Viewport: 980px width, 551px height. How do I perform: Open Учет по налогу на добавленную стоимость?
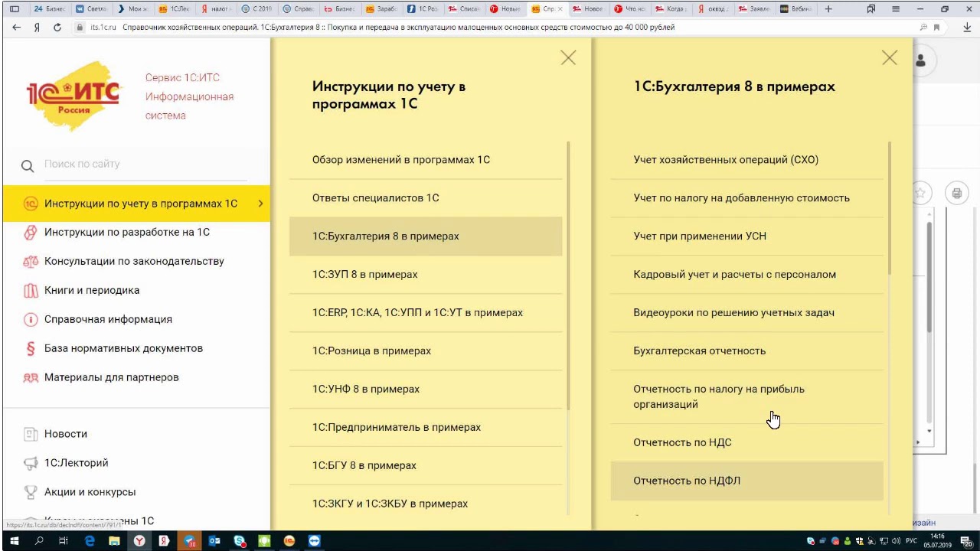pyautogui.click(x=747, y=198)
